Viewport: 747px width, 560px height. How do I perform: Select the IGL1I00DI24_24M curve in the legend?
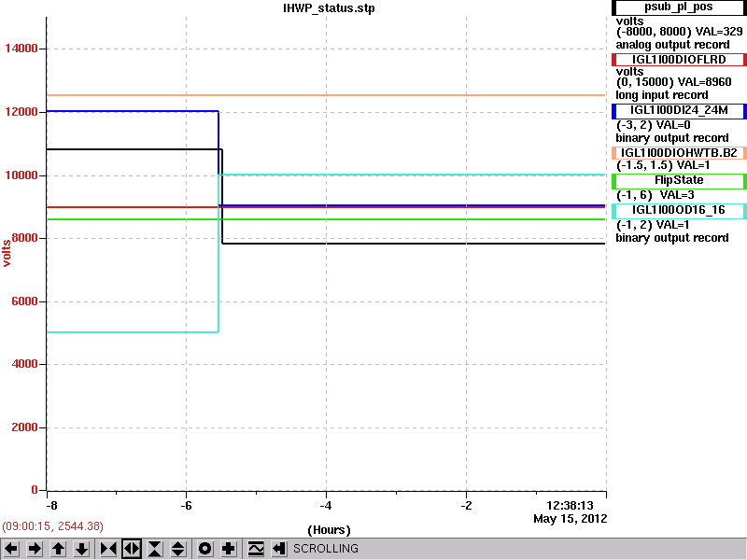tap(679, 110)
